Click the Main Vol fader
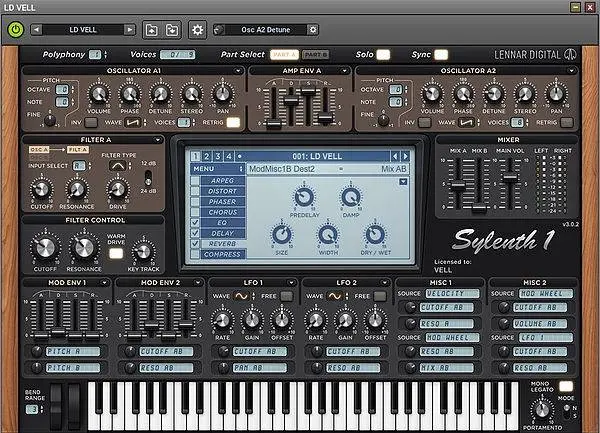The width and height of the screenshot is (600, 433). [x=509, y=177]
